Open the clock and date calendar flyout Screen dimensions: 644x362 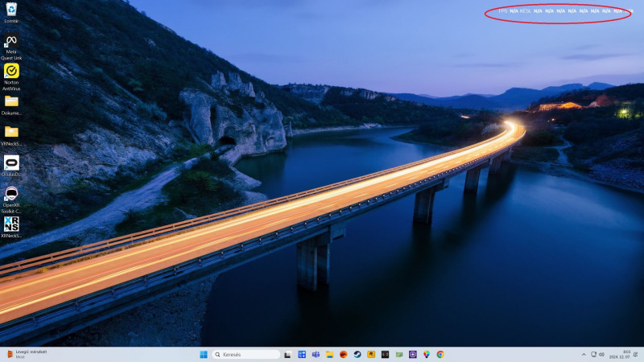(x=620, y=354)
